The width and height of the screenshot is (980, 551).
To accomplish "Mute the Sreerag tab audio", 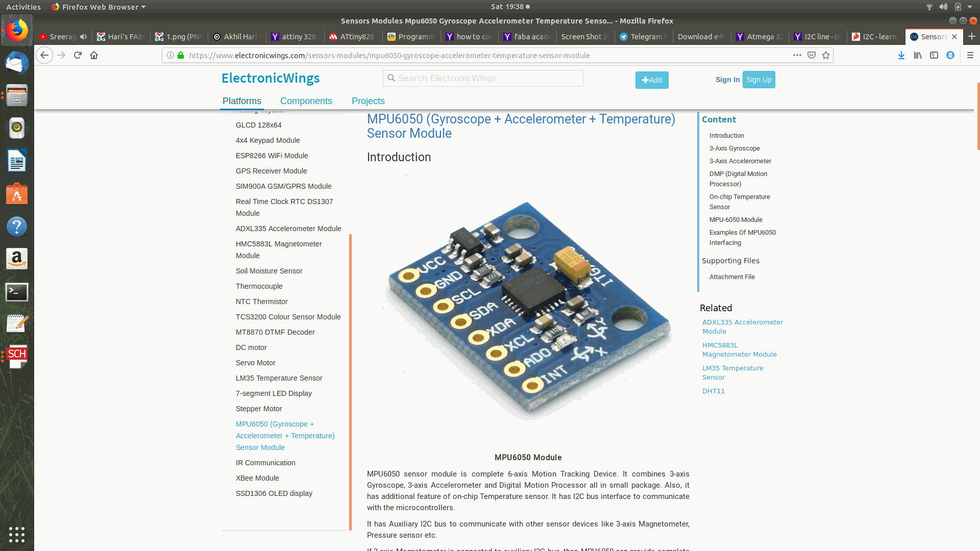I will pyautogui.click(x=83, y=37).
